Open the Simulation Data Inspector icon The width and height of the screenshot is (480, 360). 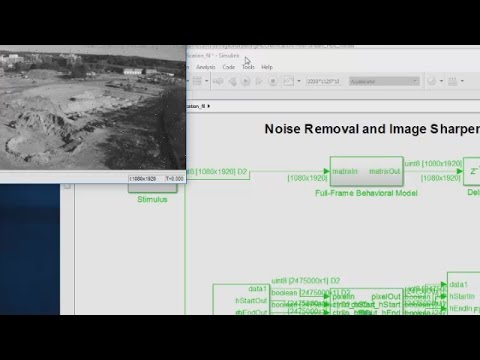pyautogui.click(x=289, y=81)
